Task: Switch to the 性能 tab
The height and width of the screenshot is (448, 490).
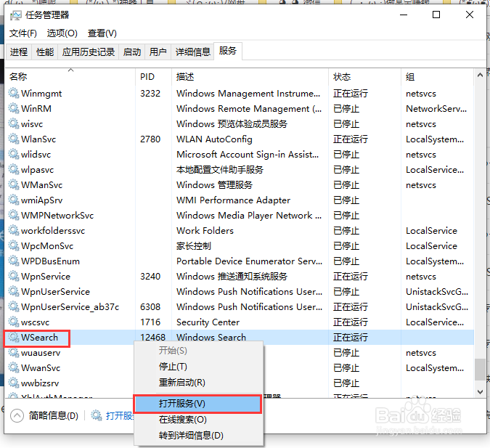Action: click(45, 52)
